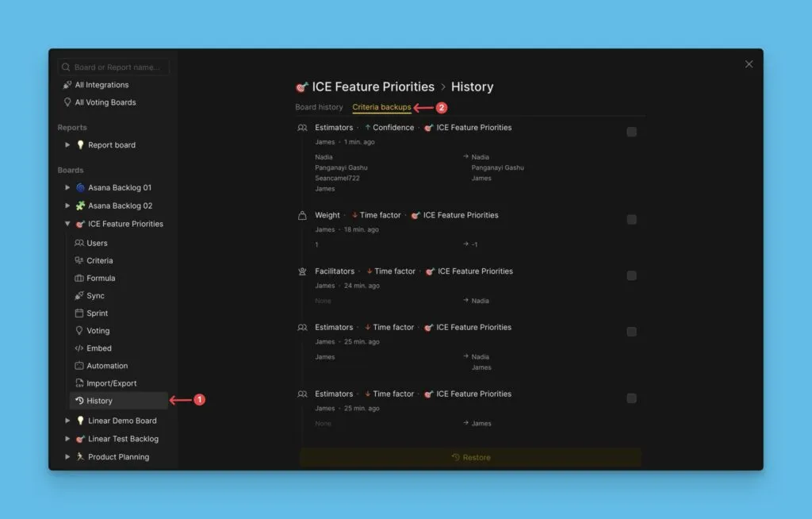Collapse the ICE Feature Priorities board

click(67, 224)
